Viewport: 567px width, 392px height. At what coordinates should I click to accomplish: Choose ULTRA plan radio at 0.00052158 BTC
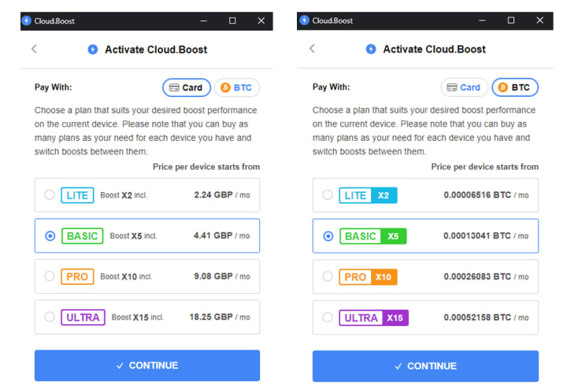[328, 317]
